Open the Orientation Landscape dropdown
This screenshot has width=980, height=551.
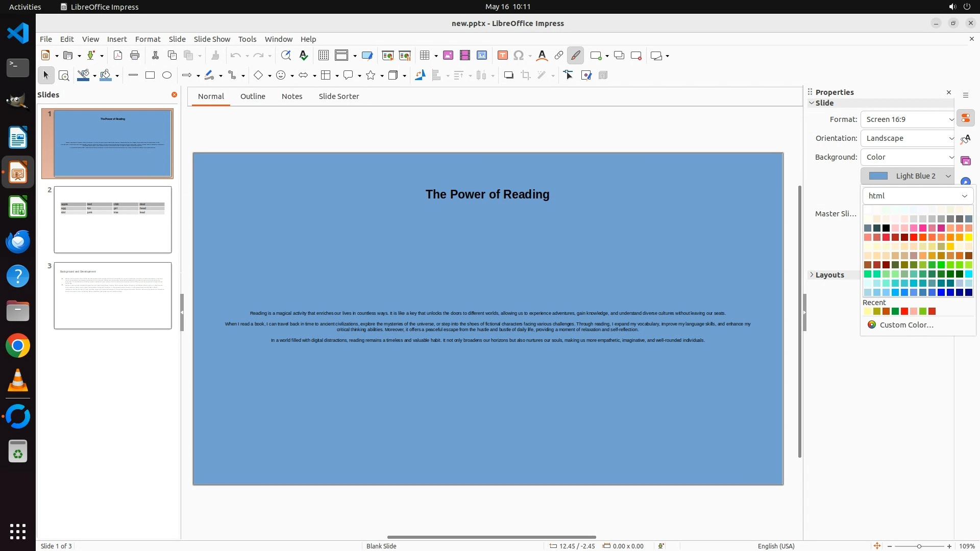[908, 138]
